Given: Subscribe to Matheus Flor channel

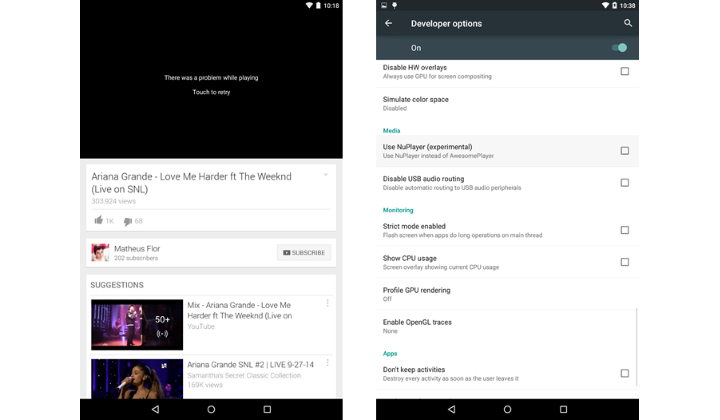Looking at the screenshot, I should (304, 252).
